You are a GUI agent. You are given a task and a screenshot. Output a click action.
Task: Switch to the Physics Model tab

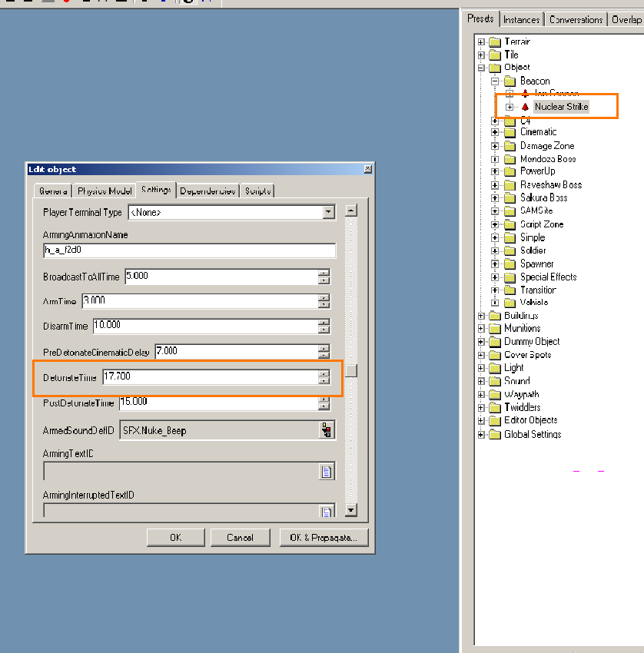point(104,191)
